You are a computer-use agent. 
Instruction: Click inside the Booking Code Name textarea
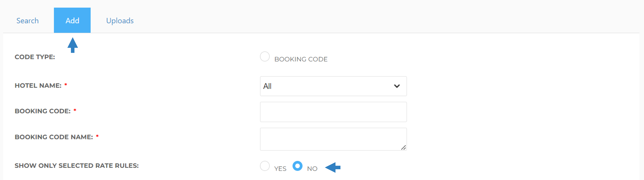333,139
